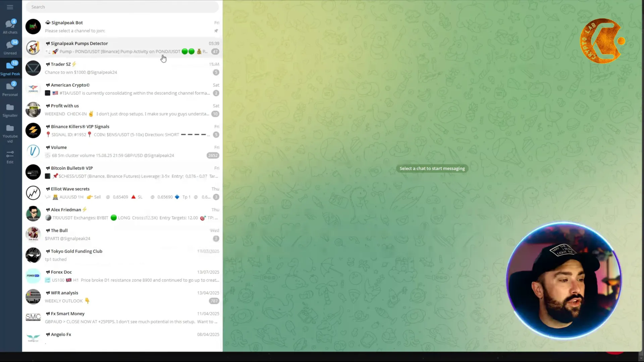Click the unread badge on Trader SZ
Viewport: 644px width, 362px height.
pyautogui.click(x=216, y=72)
